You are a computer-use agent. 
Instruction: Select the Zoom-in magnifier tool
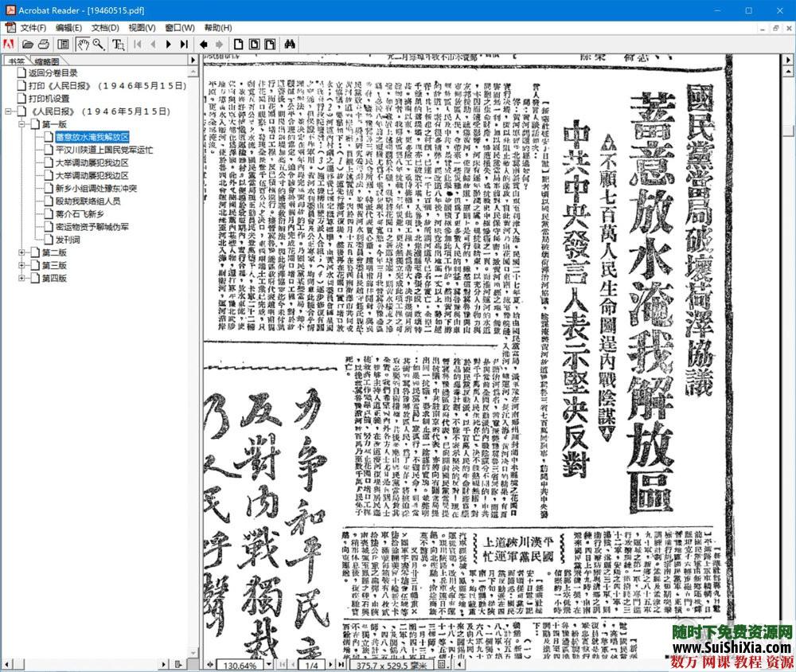click(97, 45)
